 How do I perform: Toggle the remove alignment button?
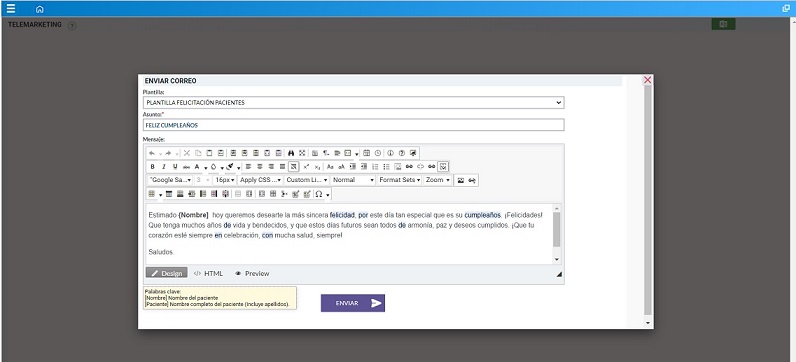tap(293, 167)
